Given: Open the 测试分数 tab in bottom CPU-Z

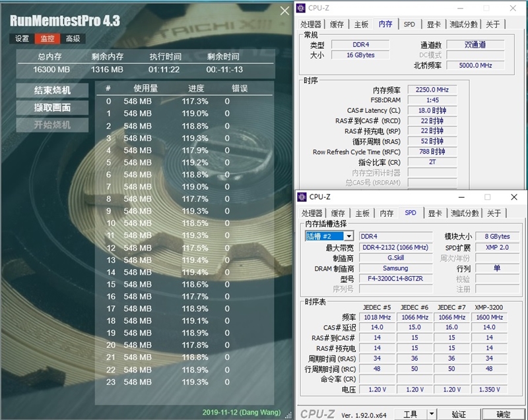Looking at the screenshot, I should (x=462, y=213).
